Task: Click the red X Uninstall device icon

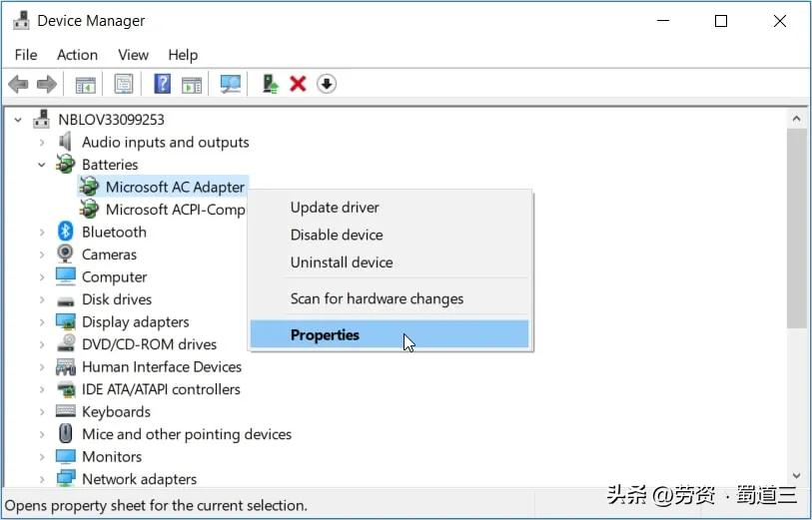Action: point(298,84)
